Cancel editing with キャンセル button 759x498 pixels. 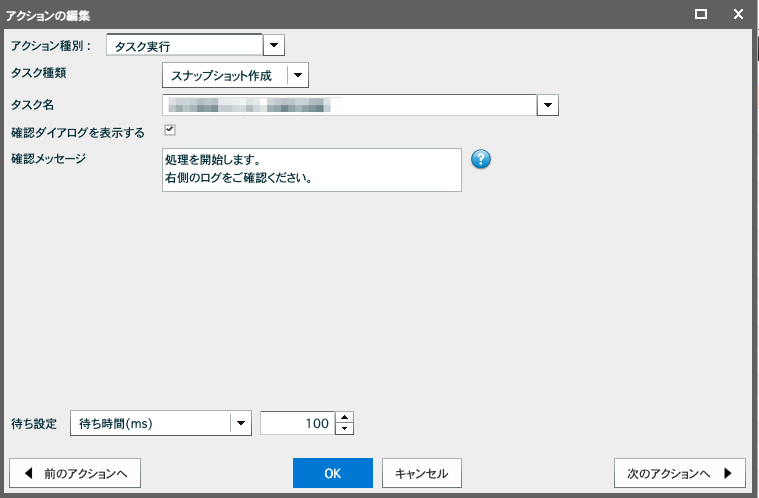422,473
